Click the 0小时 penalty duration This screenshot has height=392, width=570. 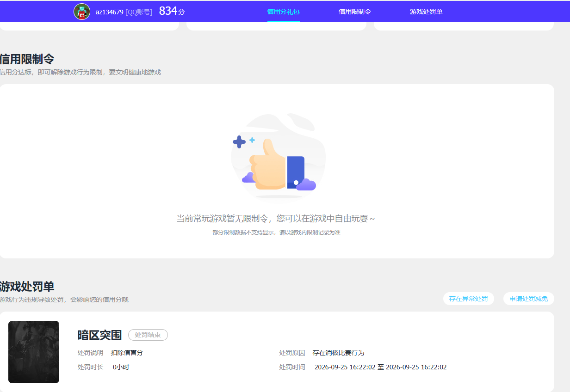click(121, 367)
